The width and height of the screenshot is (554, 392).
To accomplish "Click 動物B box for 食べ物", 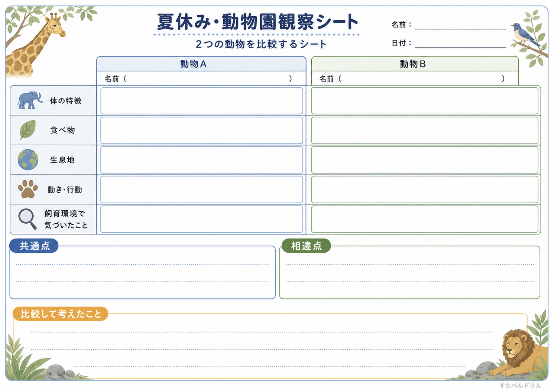I will (425, 130).
